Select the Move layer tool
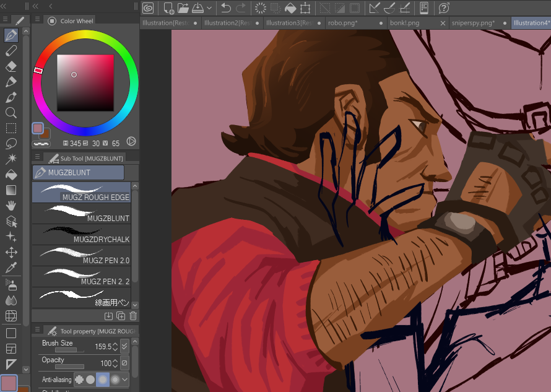Image resolution: width=551 pixels, height=392 pixels. [11, 252]
